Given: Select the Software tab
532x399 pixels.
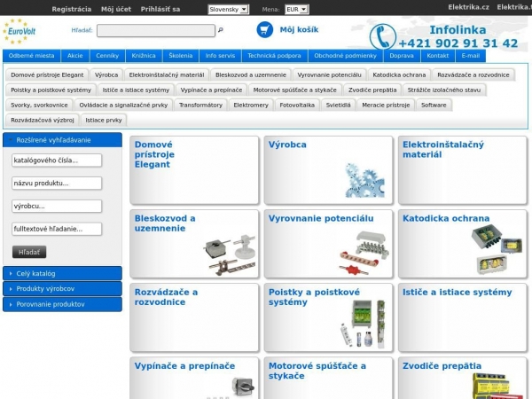Looking at the screenshot, I should click(434, 106).
